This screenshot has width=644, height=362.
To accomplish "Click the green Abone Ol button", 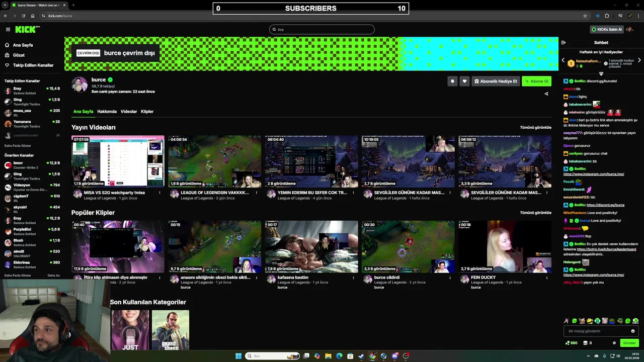I will (536, 81).
